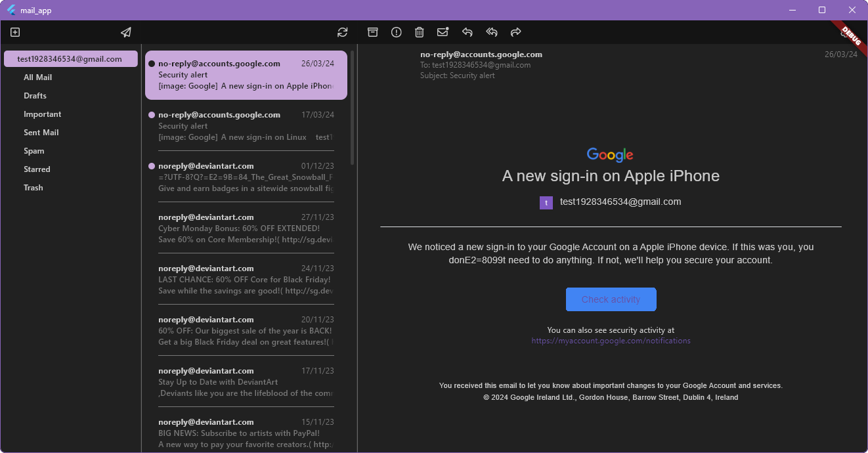Reply to the message

467,32
